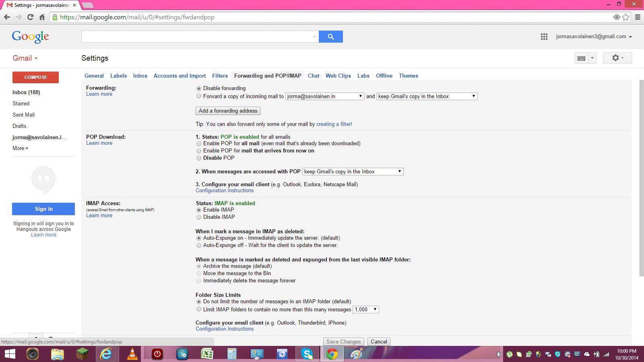Click the COMPOSE button

pos(35,77)
